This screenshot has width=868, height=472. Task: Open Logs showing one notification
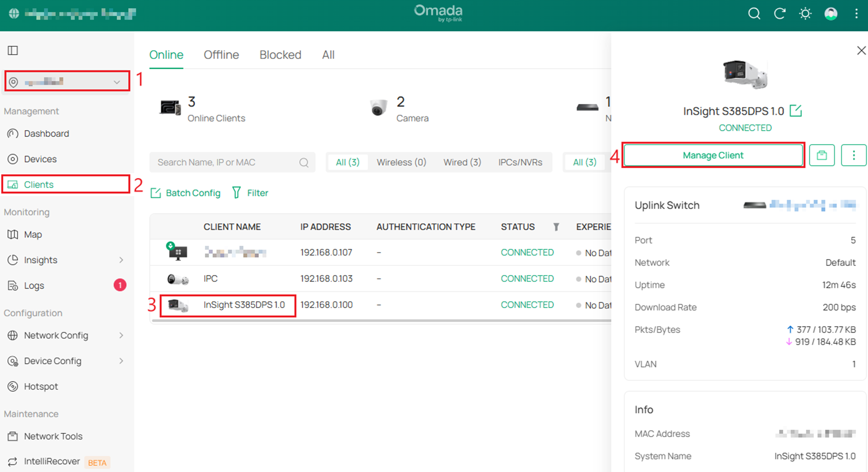pos(34,285)
